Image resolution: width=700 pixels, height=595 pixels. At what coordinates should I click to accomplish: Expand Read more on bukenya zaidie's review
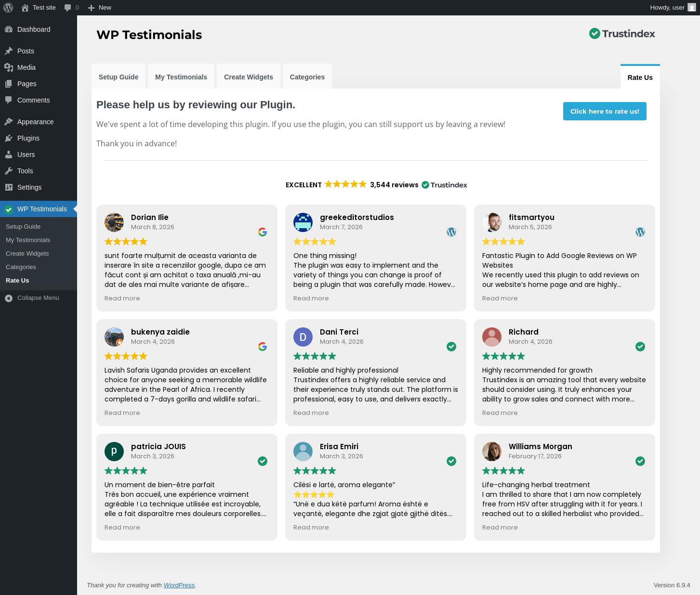tap(122, 413)
